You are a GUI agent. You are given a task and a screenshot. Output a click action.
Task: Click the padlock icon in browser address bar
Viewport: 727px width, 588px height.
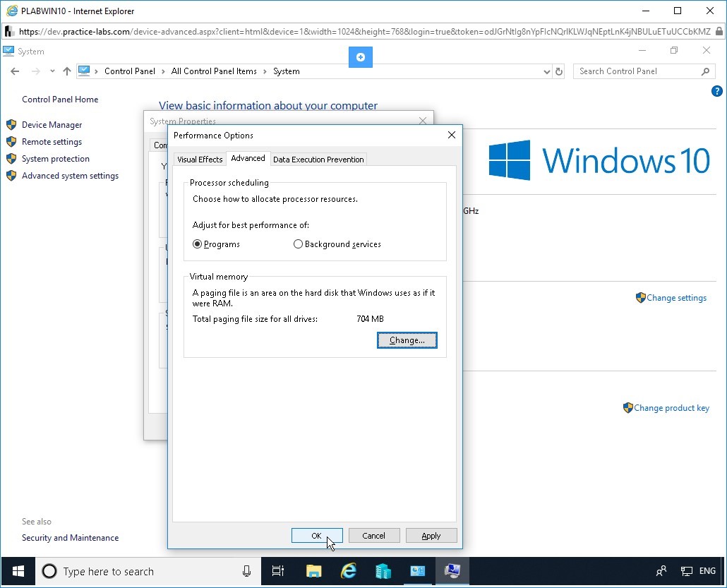(x=719, y=32)
